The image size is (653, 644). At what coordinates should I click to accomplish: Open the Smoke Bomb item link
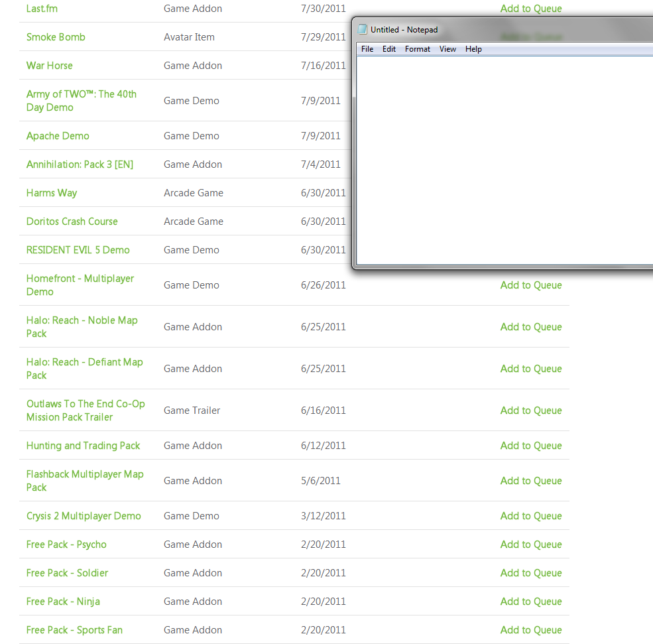(x=56, y=37)
